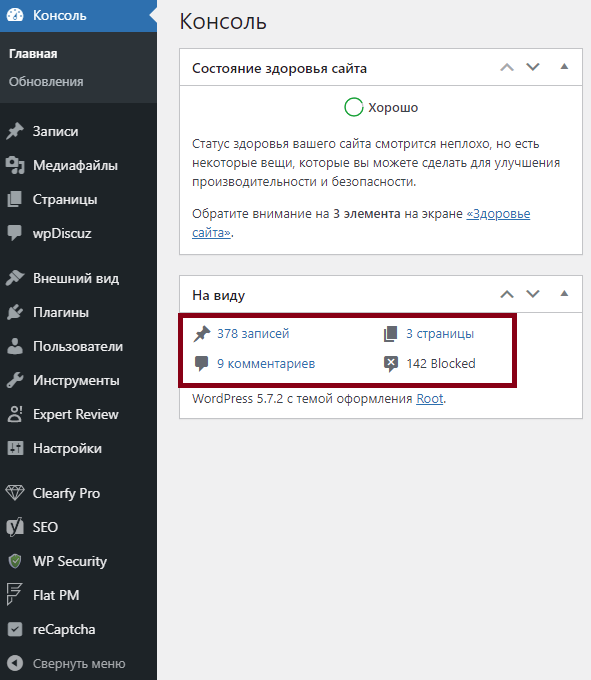The image size is (591, 680).
Task: Click the reCaptcha checkmark icon
Action: [15, 629]
